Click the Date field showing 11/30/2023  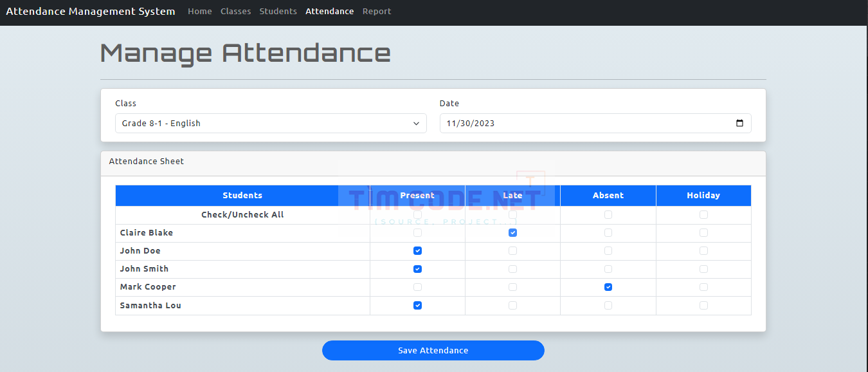pyautogui.click(x=595, y=124)
